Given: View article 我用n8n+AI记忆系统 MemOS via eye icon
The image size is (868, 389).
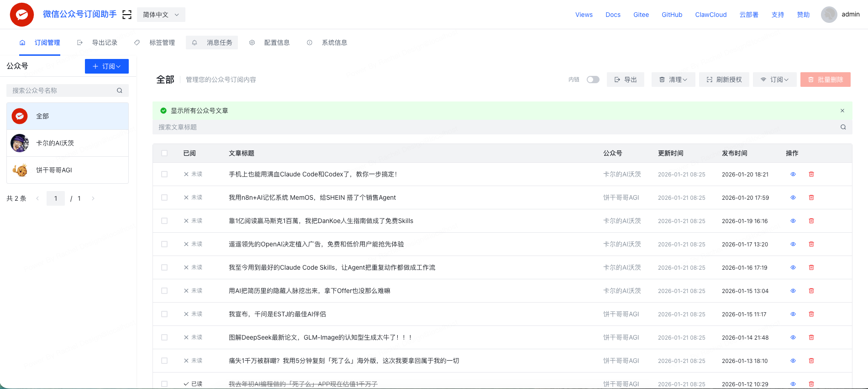Looking at the screenshot, I should 793,197.
